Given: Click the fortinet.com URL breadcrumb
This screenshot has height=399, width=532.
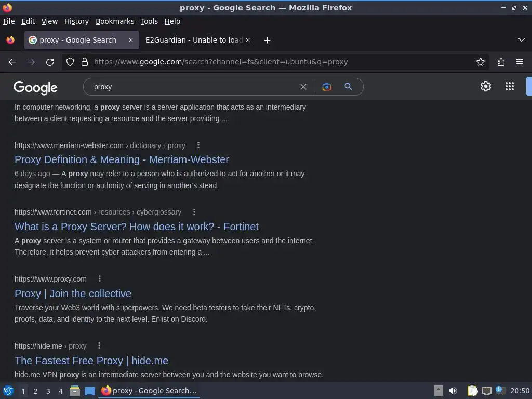Looking at the screenshot, I should coord(98,212).
